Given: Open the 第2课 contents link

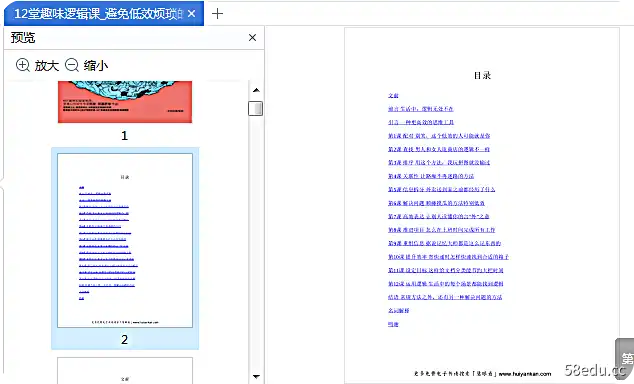Looking at the screenshot, I should (439, 149).
